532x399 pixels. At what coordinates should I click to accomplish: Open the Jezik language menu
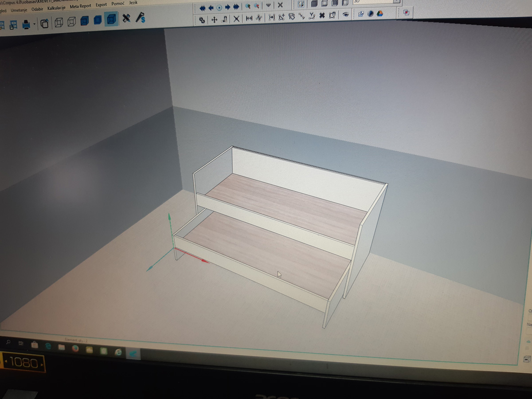133,3
